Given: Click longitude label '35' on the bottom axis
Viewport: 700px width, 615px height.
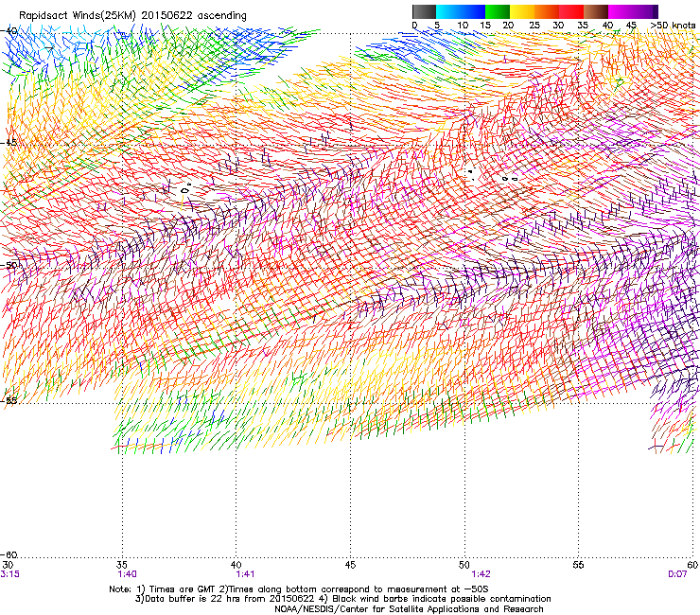Looking at the screenshot, I should click(x=122, y=565).
